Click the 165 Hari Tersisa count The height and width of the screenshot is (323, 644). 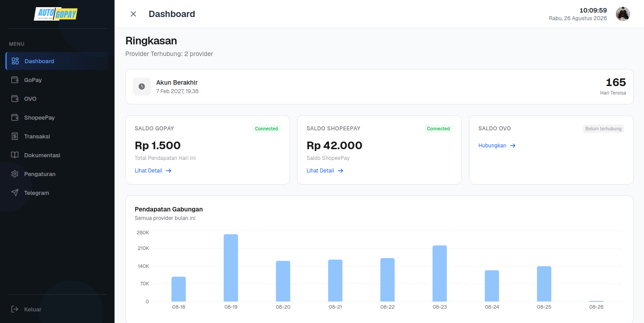616,82
